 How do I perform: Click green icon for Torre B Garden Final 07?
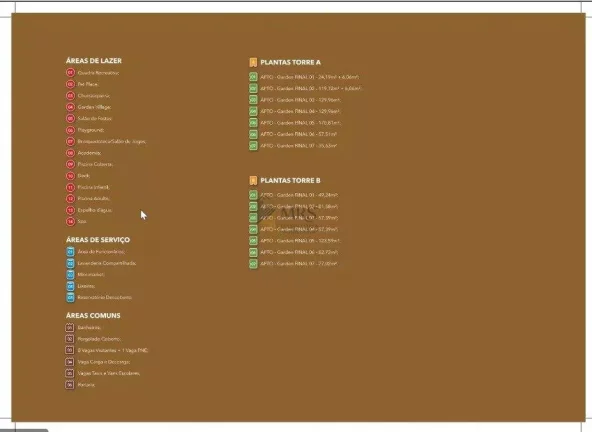click(x=253, y=264)
